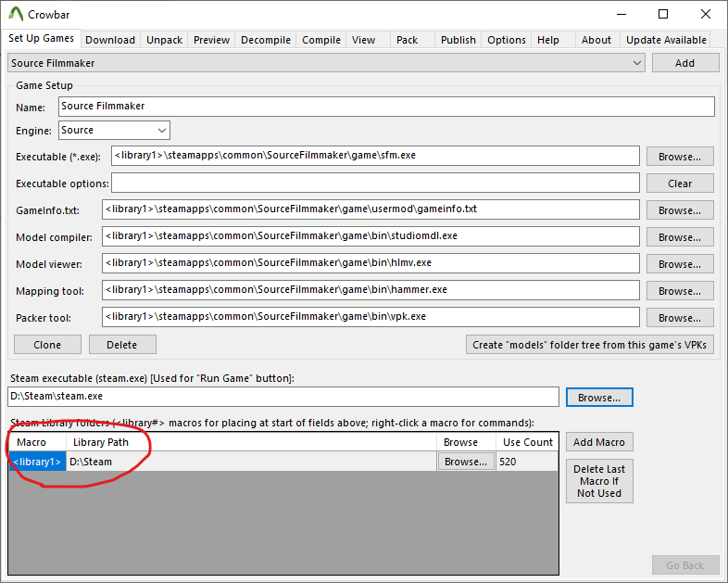Viewport: 728px width, 583px height.
Task: Open the Update Available tab
Action: pyautogui.click(x=666, y=40)
